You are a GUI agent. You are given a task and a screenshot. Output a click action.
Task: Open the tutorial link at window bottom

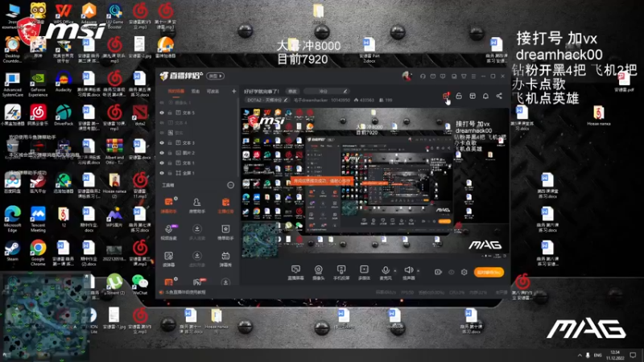(x=185, y=292)
